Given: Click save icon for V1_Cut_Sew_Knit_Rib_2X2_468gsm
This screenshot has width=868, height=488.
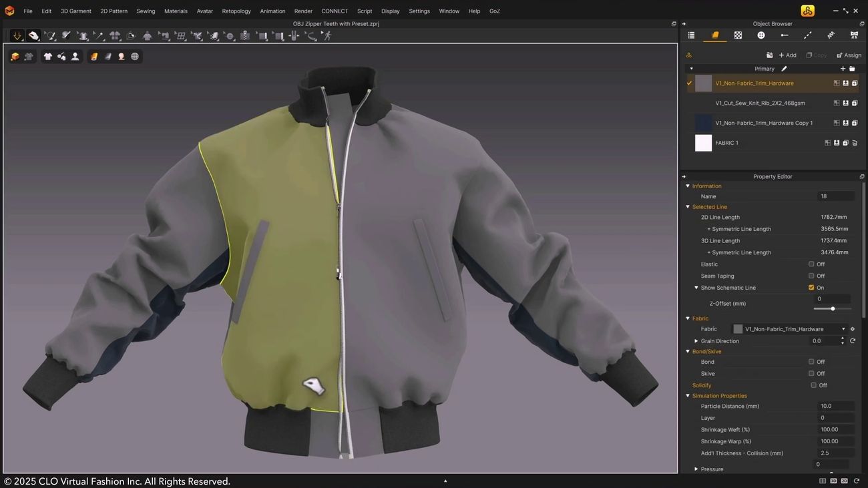Looking at the screenshot, I should [x=845, y=103].
